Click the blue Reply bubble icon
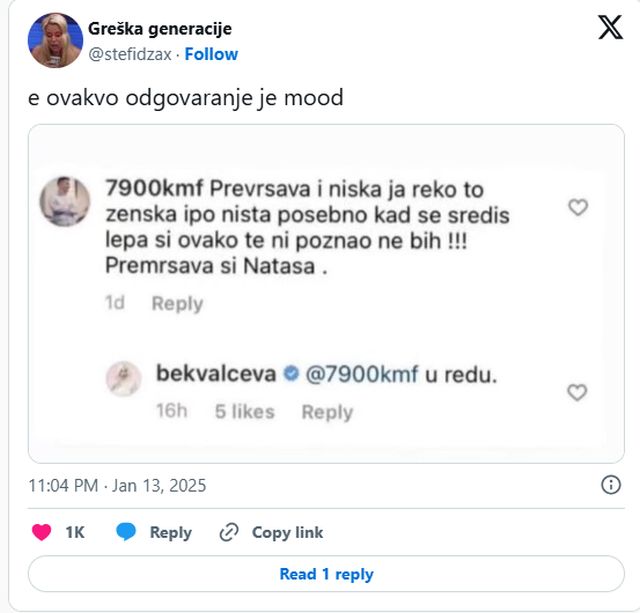 click(126, 532)
